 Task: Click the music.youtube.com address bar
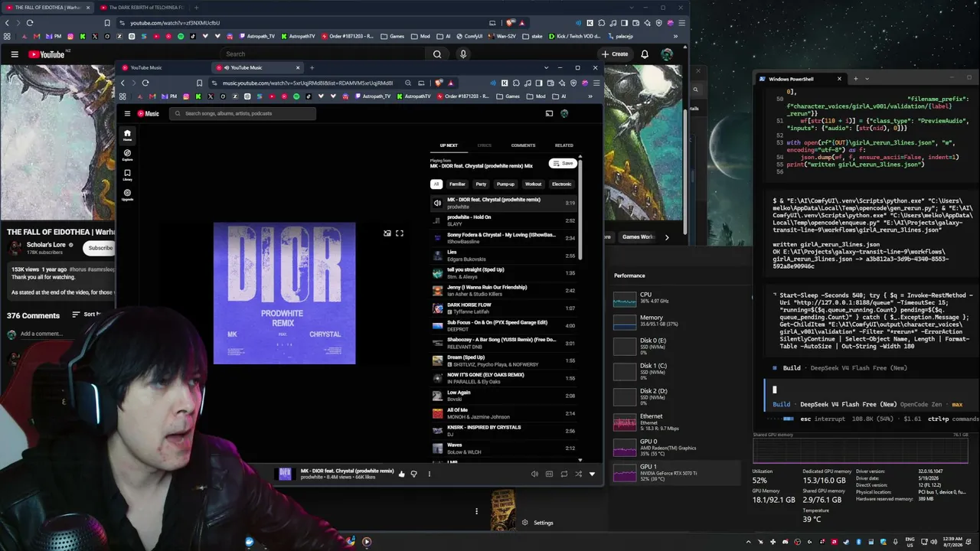tap(306, 83)
